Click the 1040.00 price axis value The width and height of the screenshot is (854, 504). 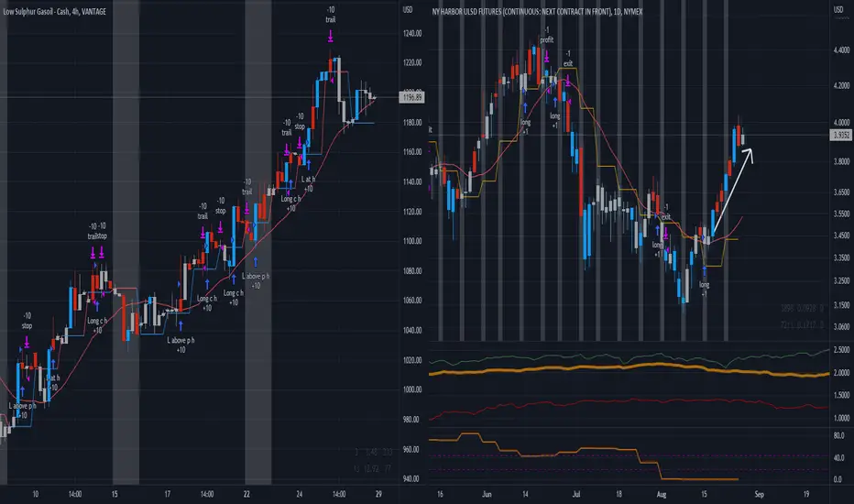click(412, 330)
